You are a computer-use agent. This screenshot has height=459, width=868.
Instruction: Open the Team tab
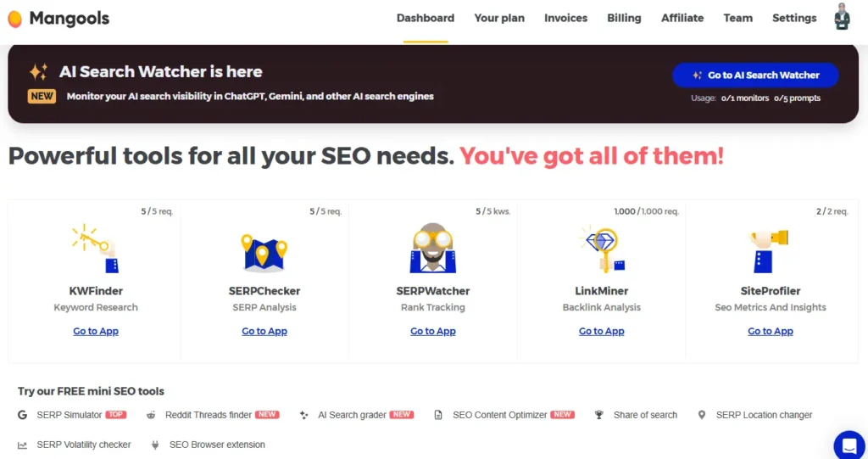738,19
